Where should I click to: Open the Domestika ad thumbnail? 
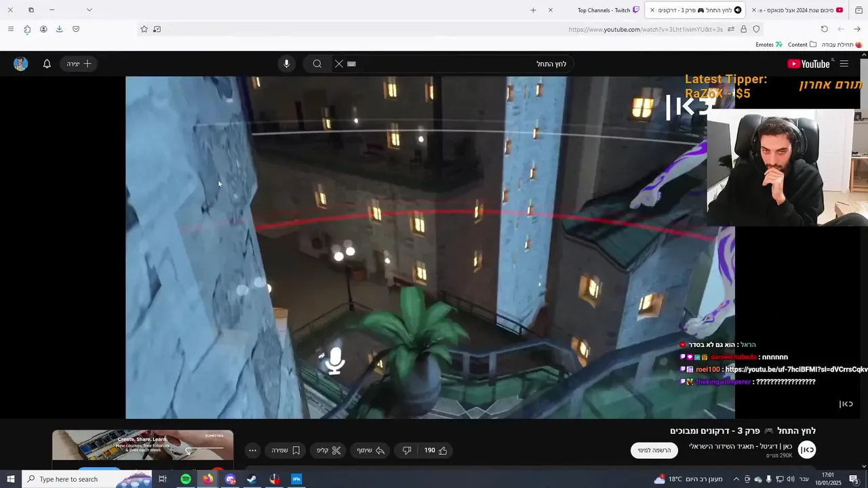pyautogui.click(x=142, y=445)
